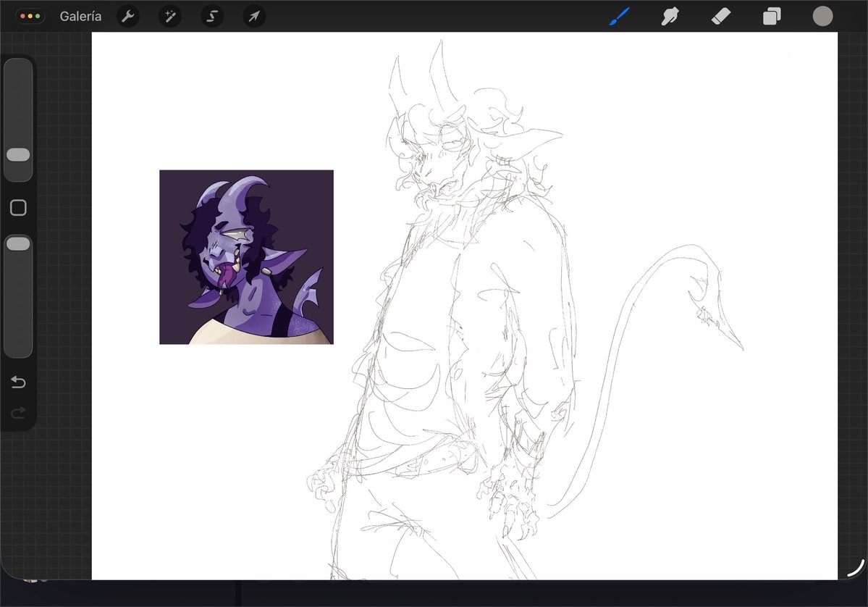Select the Brush tool

tap(620, 16)
